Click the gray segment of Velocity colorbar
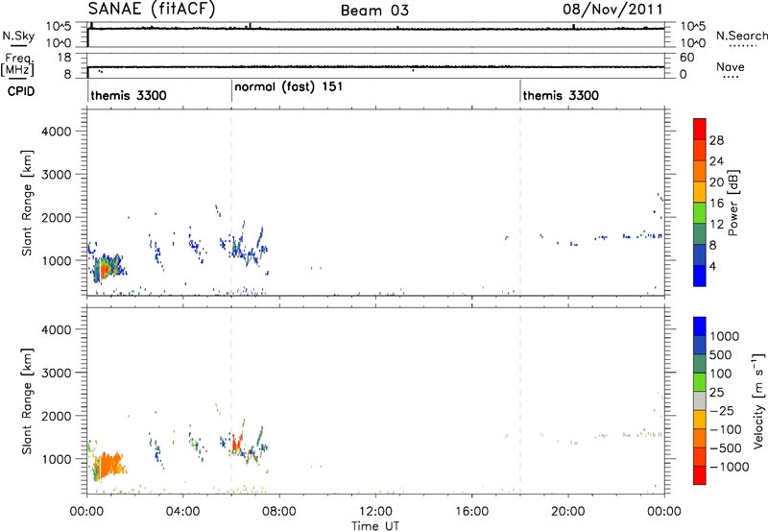The width and height of the screenshot is (768, 532). tap(700, 400)
